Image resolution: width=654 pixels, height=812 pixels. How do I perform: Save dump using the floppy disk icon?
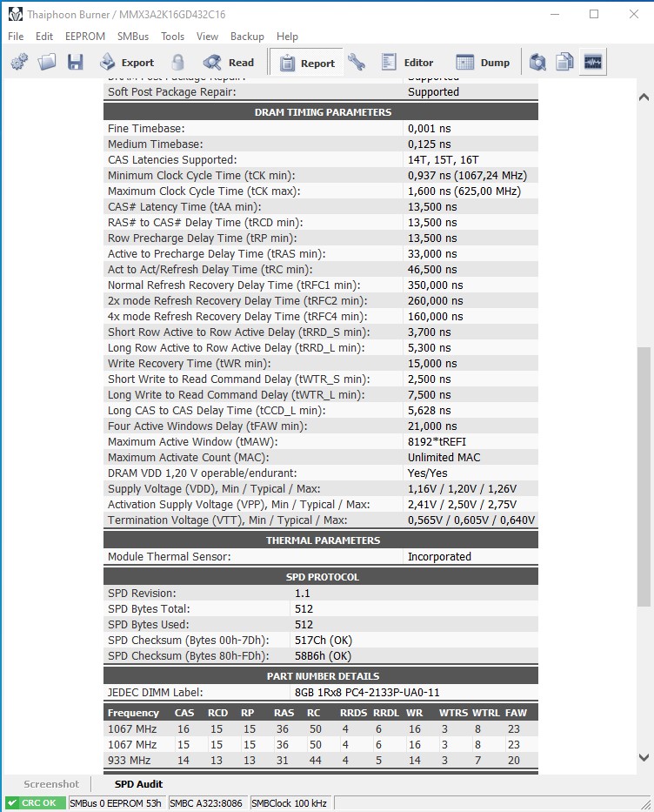pos(75,63)
